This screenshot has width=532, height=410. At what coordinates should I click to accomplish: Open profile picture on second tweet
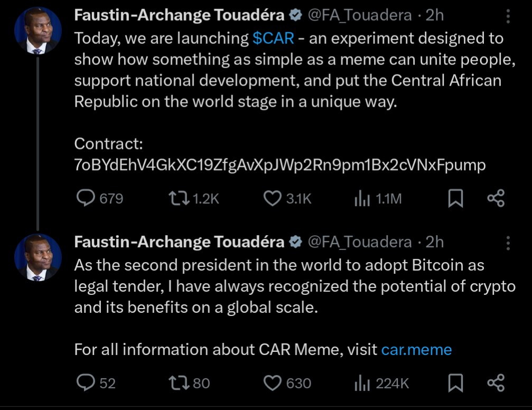(x=38, y=257)
